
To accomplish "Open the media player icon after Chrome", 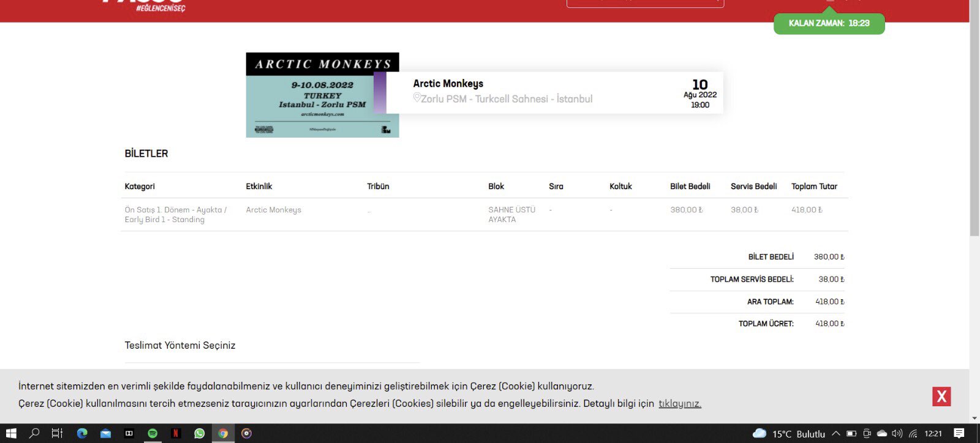I will point(246,433).
